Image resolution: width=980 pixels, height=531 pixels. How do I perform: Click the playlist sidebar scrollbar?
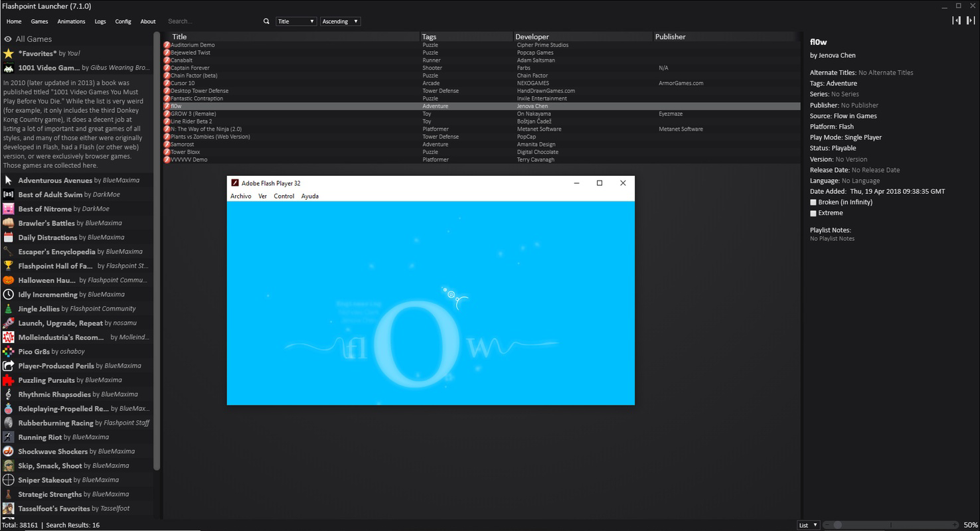(x=157, y=251)
